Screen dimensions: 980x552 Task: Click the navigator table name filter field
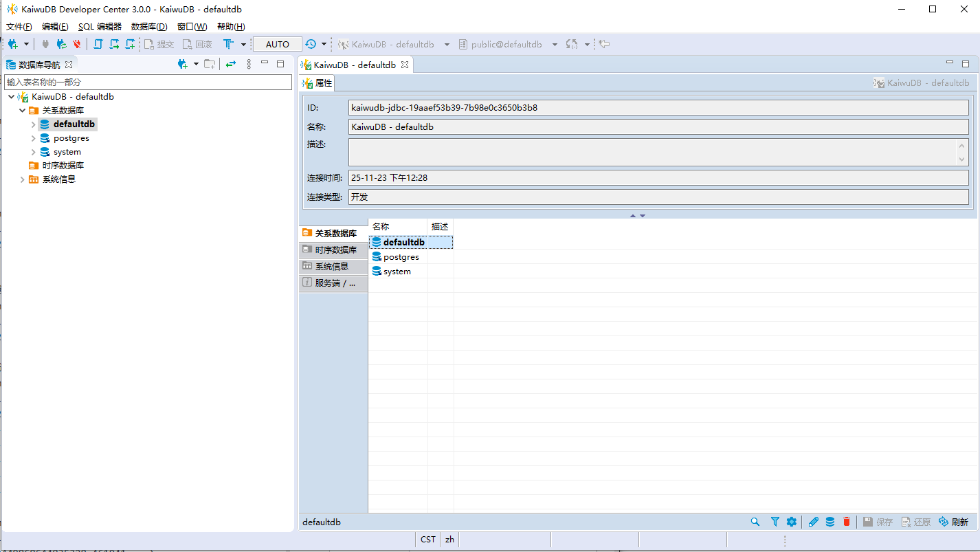point(148,82)
